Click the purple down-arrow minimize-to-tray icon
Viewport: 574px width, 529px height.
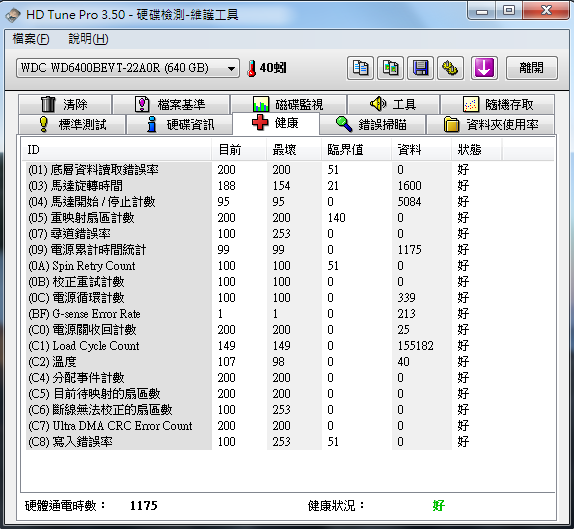(x=484, y=68)
